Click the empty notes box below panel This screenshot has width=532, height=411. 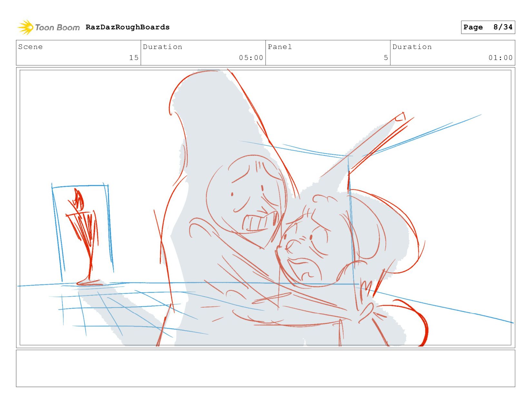pos(265,368)
